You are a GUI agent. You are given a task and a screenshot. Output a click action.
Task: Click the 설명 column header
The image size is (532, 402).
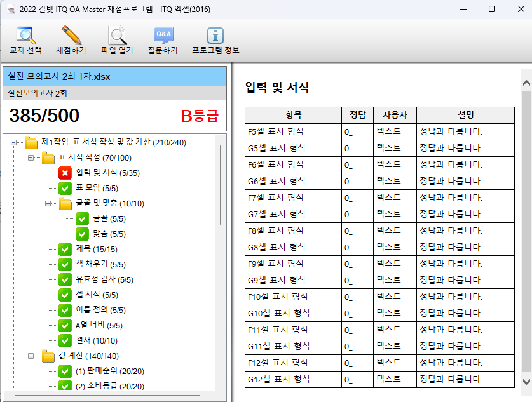[x=465, y=115]
